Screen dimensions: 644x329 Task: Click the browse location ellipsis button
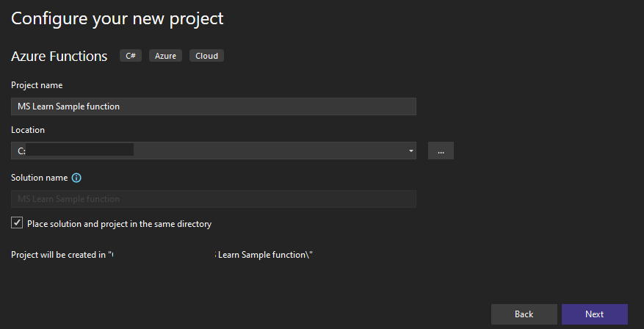coord(441,151)
